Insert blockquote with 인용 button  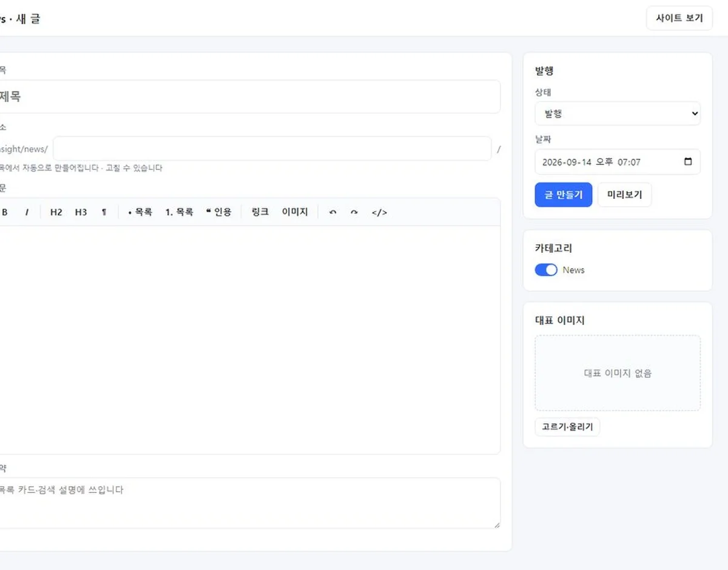point(218,212)
